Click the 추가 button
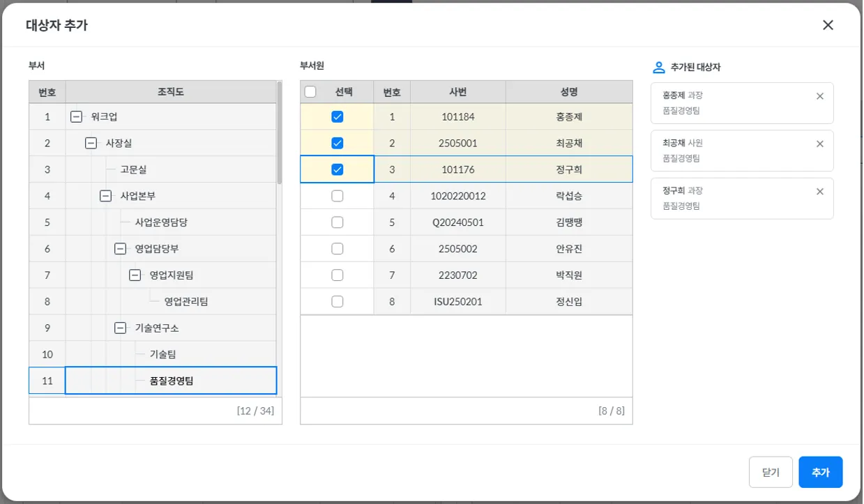Screen dimensions: 864x504 pos(820,472)
